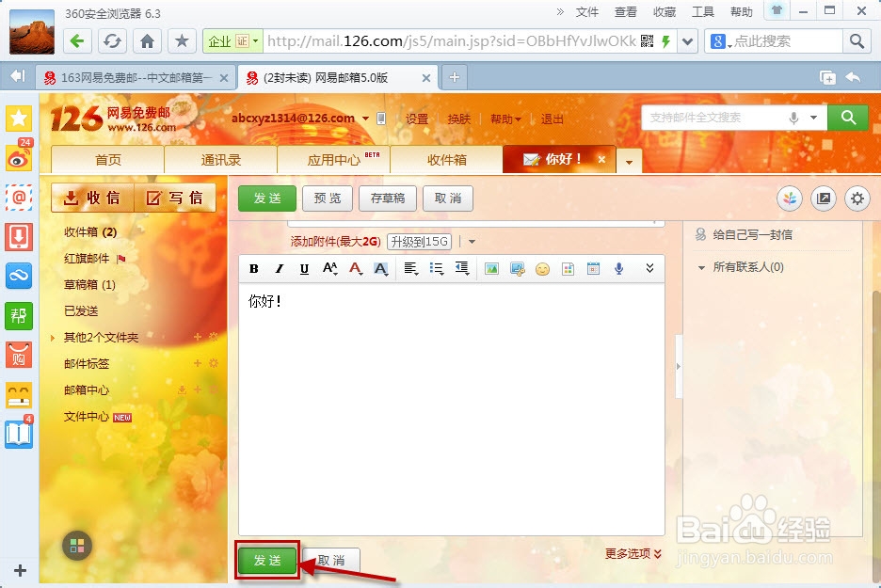Image resolution: width=881 pixels, height=588 pixels.
Task: Switch to the 通讯录 tab
Action: [x=220, y=160]
